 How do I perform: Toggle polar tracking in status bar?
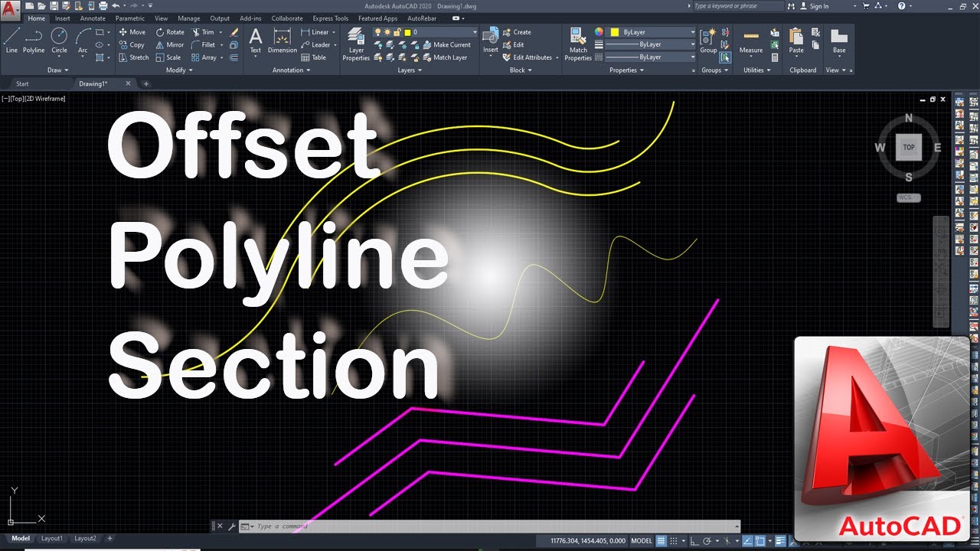[707, 540]
